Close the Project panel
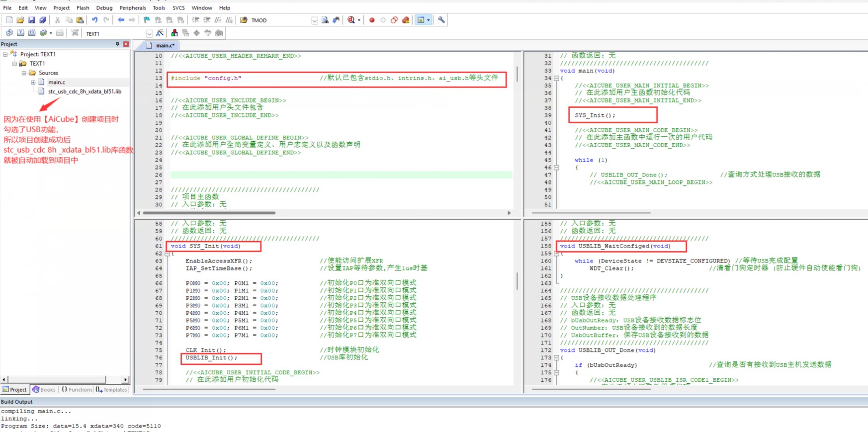The image size is (868, 432). tap(126, 44)
